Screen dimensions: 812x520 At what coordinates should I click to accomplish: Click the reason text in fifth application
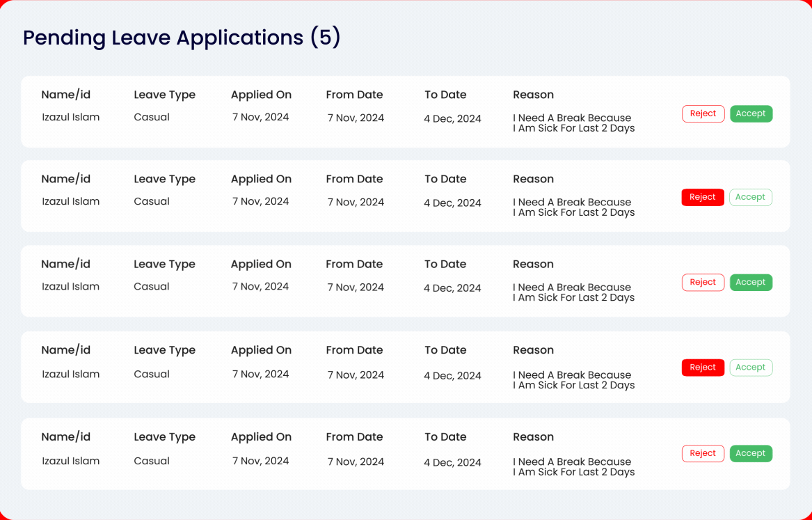point(574,467)
